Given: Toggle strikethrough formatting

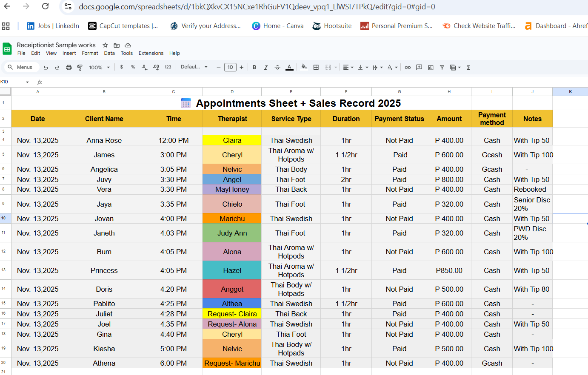Looking at the screenshot, I should pyautogui.click(x=277, y=67).
